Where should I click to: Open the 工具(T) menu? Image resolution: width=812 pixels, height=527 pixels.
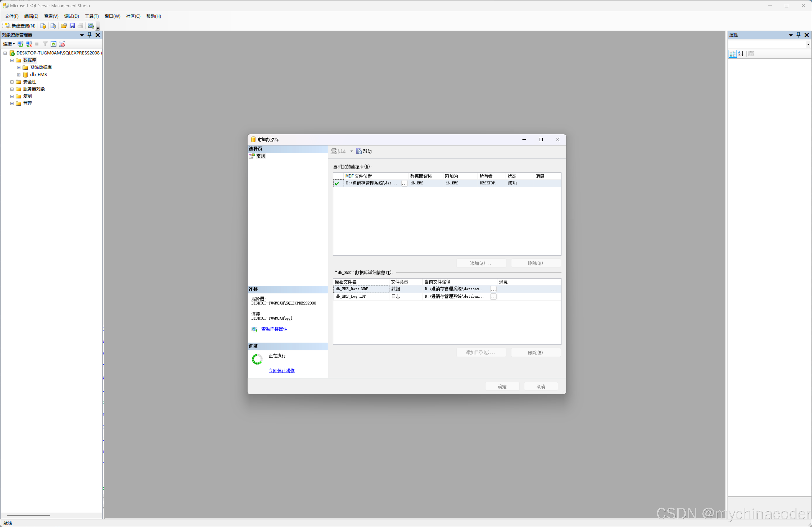(x=91, y=16)
